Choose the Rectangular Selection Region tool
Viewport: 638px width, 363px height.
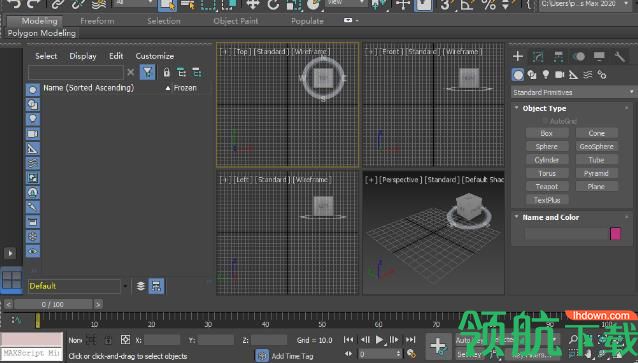coord(208,4)
